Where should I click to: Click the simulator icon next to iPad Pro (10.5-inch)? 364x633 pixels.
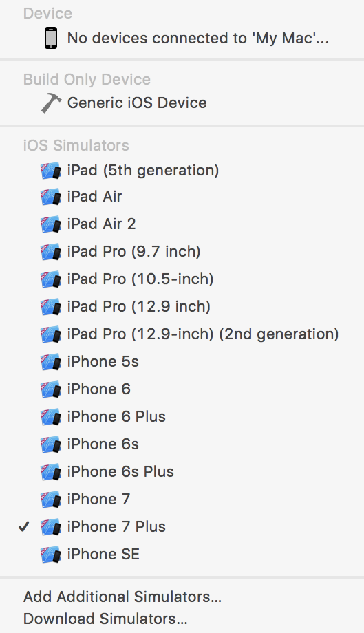[51, 279]
